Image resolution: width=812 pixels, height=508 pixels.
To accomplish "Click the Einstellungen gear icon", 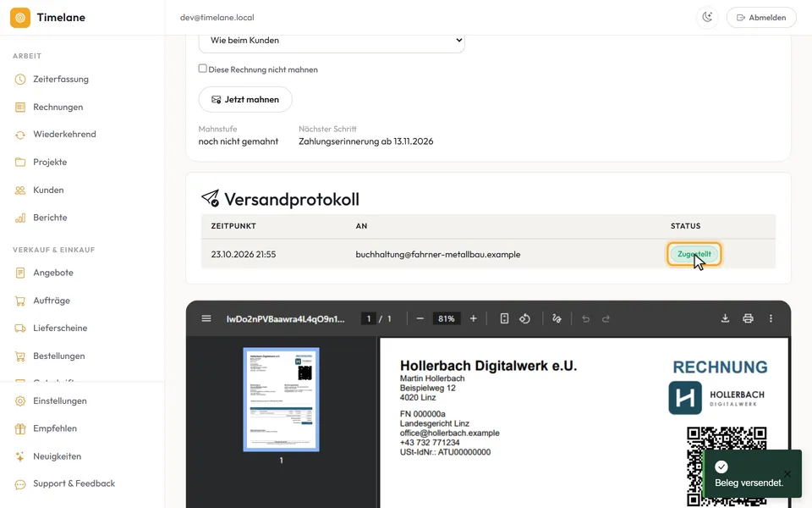I will point(20,400).
